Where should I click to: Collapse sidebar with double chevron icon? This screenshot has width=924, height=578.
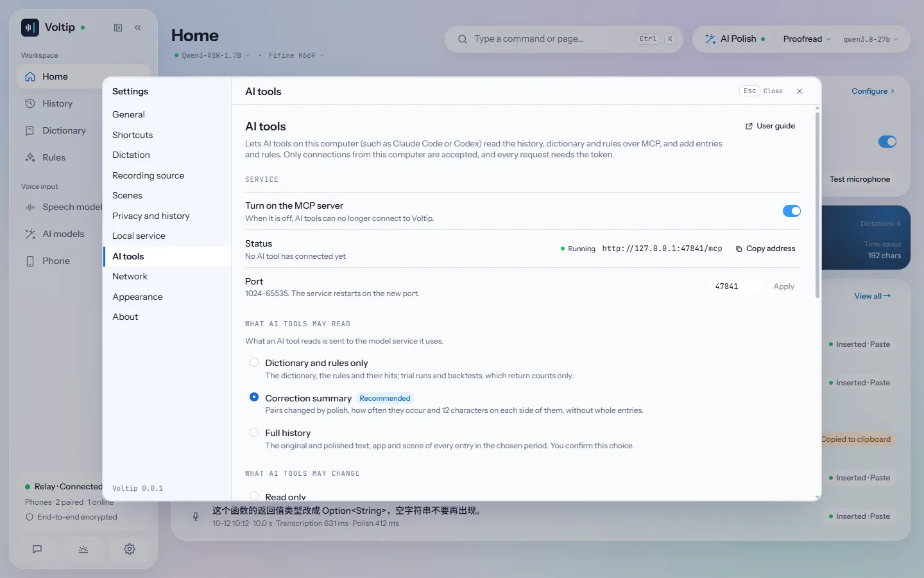pos(138,28)
